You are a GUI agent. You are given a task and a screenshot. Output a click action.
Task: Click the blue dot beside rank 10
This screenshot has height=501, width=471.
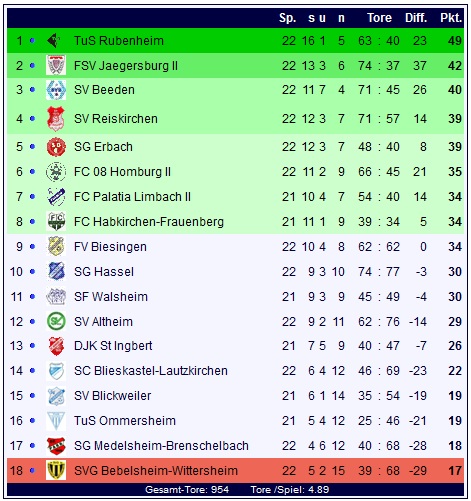[32, 272]
